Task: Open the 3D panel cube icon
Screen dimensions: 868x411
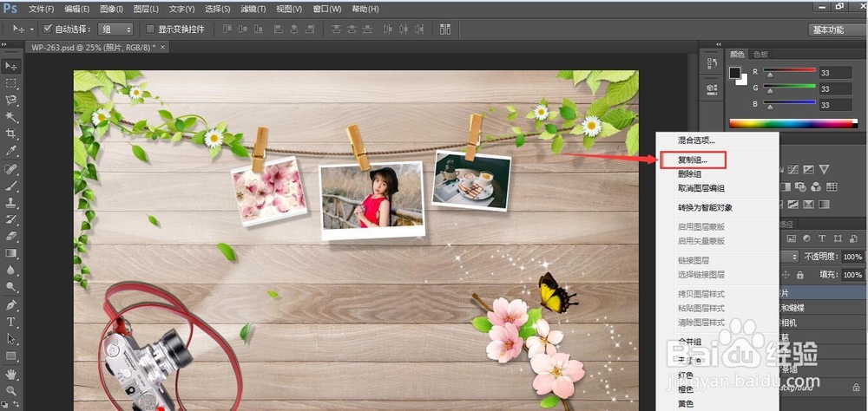Action: 712,88
